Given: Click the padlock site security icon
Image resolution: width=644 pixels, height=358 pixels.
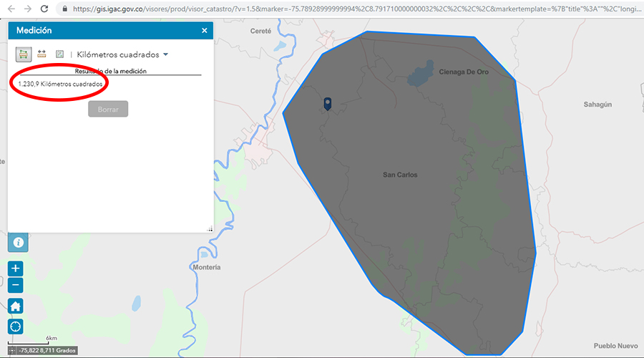Looking at the screenshot, I should [64, 9].
